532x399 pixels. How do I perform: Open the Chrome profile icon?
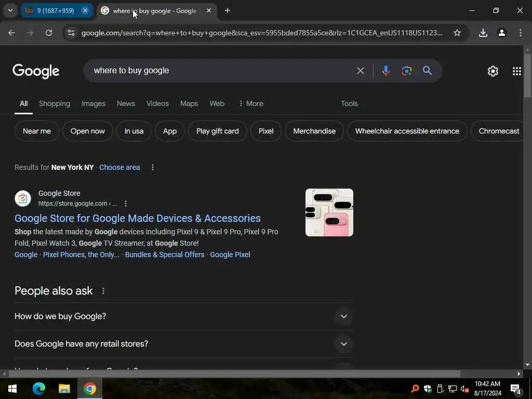click(502, 33)
